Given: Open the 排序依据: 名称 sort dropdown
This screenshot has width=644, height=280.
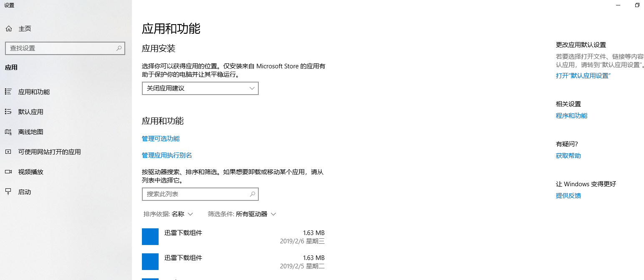Looking at the screenshot, I should click(x=168, y=214).
